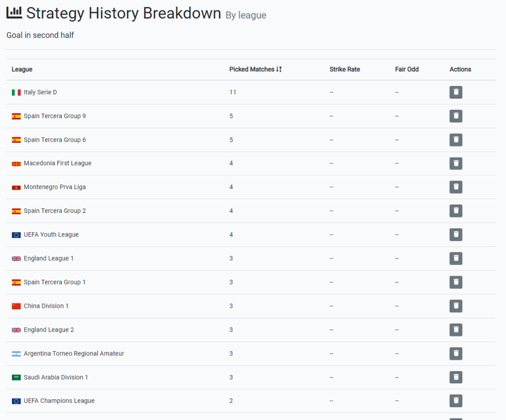Open the Spain Tercera Group 1 league

coord(54,282)
